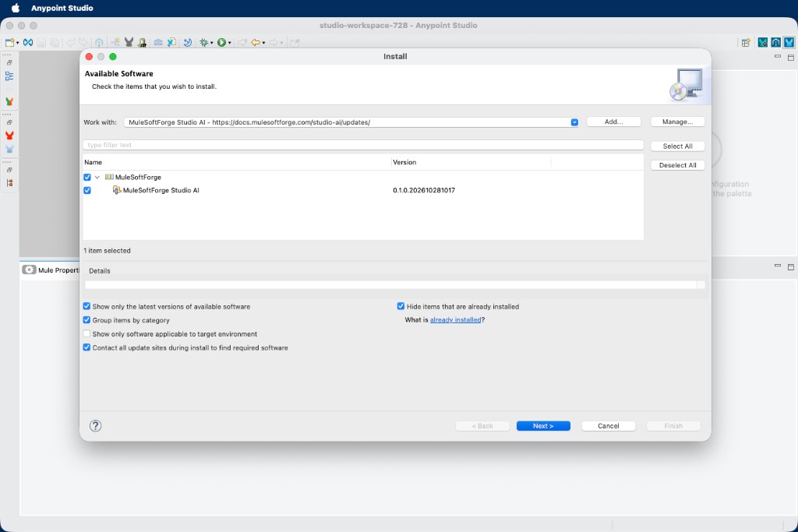Viewport: 798px width, 532px height.
Task: Click the green-orange mule icon in left sidebar
Action: tap(9, 102)
